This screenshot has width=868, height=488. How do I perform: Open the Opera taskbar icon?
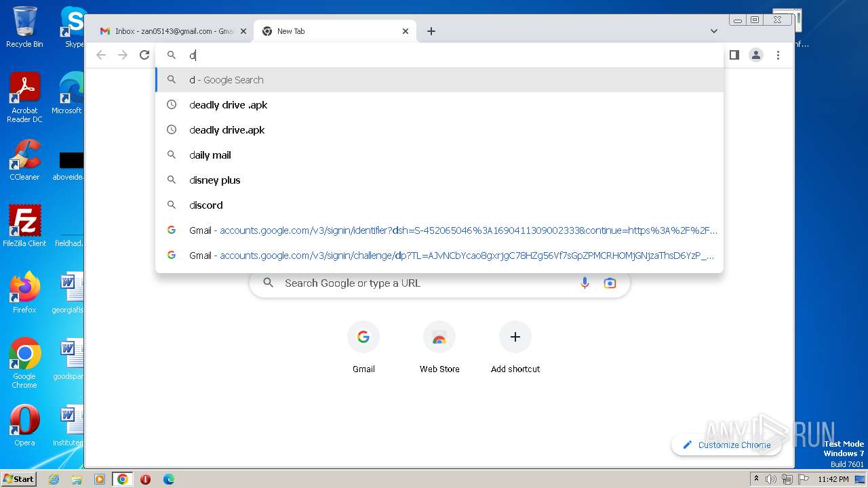click(x=145, y=479)
